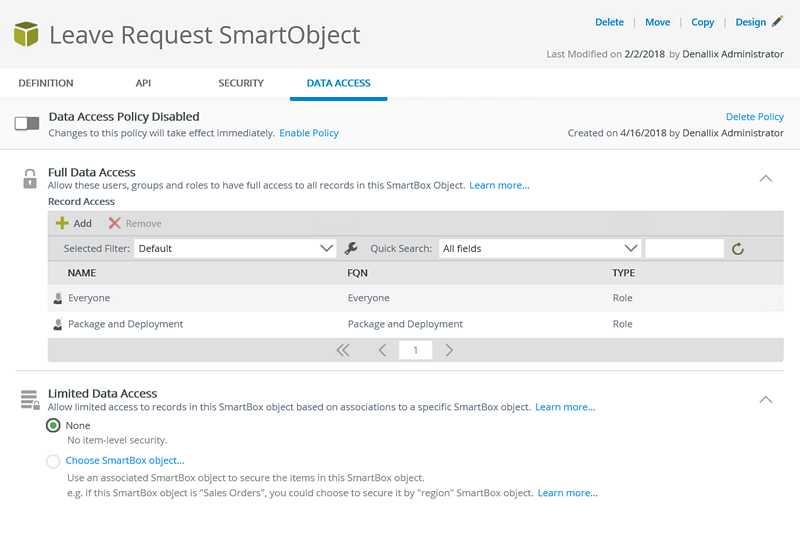Image resolution: width=800 pixels, height=541 pixels.
Task: Toggle the Data Access Policy switch
Action: 27,124
